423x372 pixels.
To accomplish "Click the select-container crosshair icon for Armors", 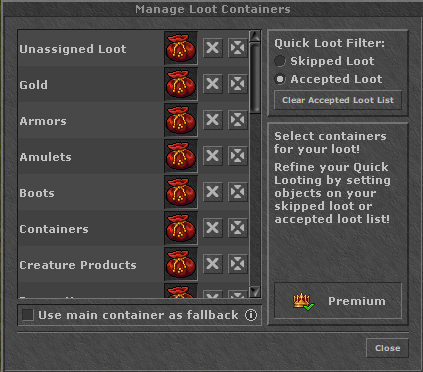I will point(238,120).
